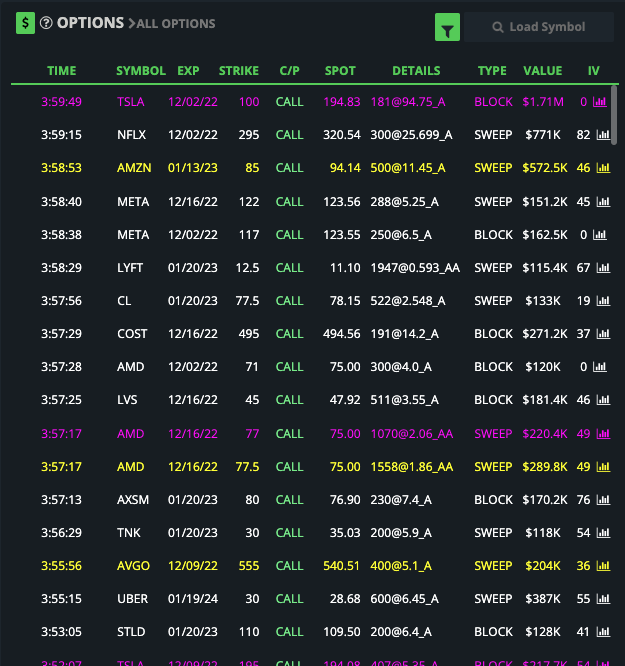Screen dimensions: 625x666
Task: Open chart icon for META 3:58:40 row
Action: click(x=603, y=202)
